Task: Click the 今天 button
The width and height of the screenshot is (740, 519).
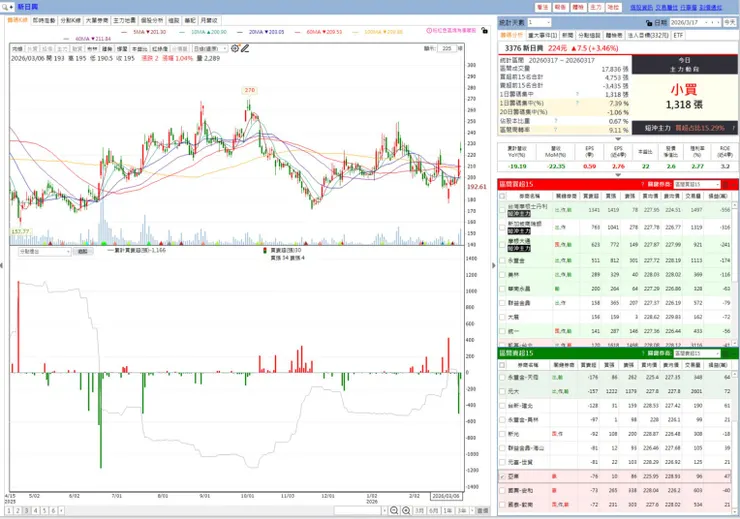Action: pos(730,22)
